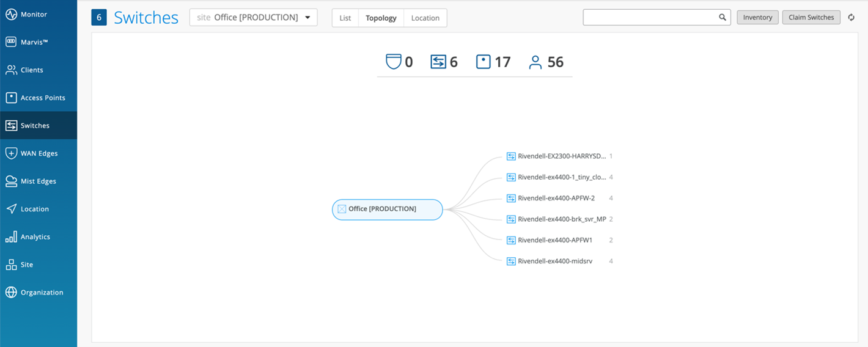The width and height of the screenshot is (868, 347).
Task: Click the Mist Edges cloud icon
Action: pos(11,181)
